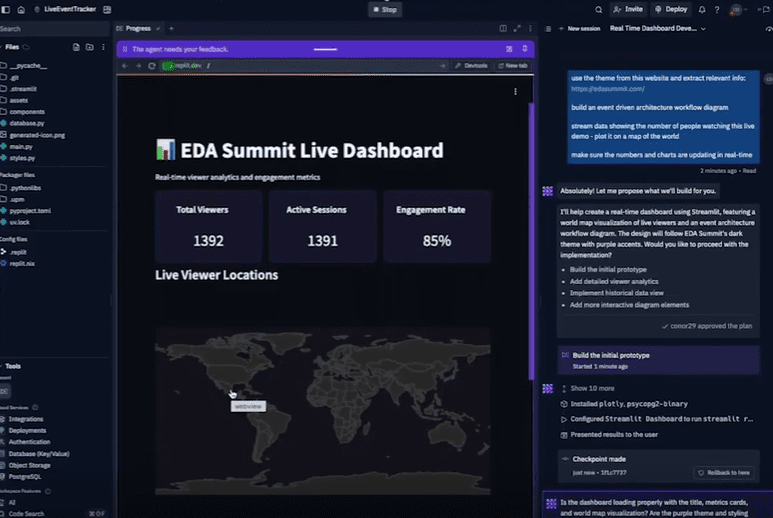Click the purple webview scrollbar
Screen dimensions: 773x518
coord(531,242)
